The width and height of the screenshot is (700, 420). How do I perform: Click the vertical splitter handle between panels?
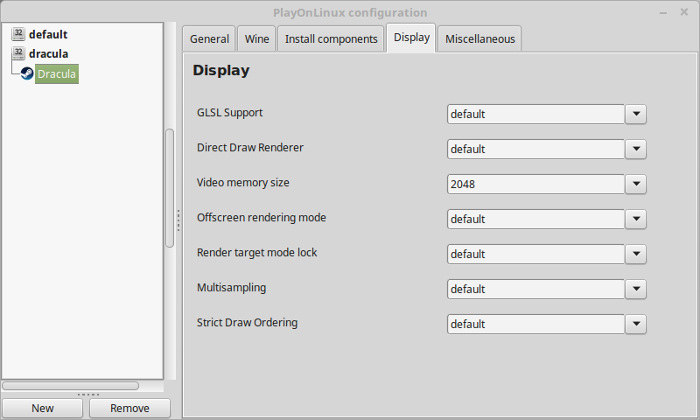[179, 220]
